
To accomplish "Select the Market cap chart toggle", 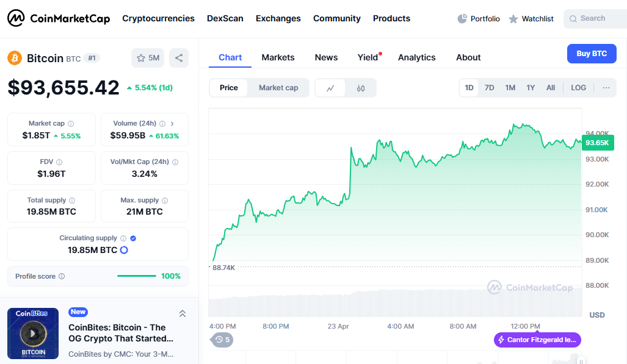I will point(278,88).
